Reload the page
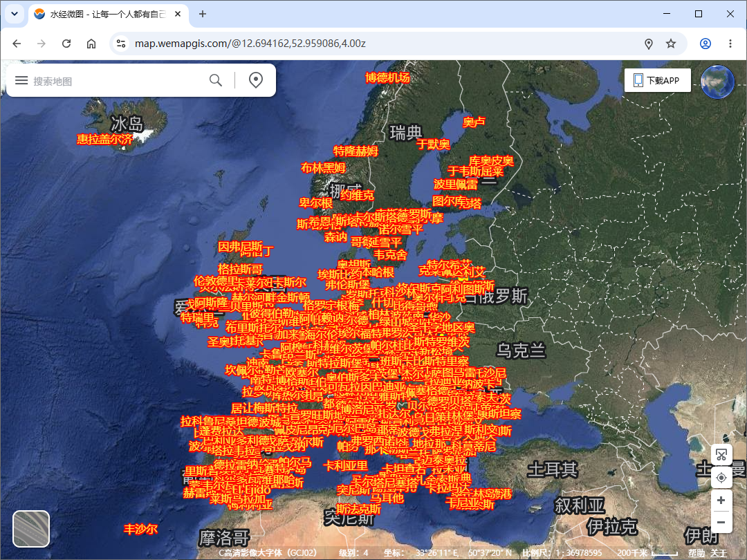This screenshot has width=747, height=560. pos(66,44)
